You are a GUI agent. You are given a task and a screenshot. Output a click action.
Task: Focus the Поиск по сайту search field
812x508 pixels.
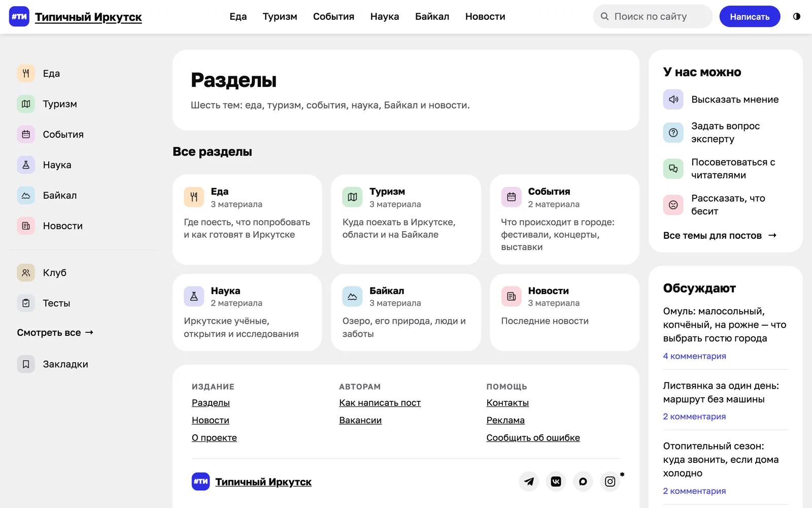pyautogui.click(x=653, y=16)
